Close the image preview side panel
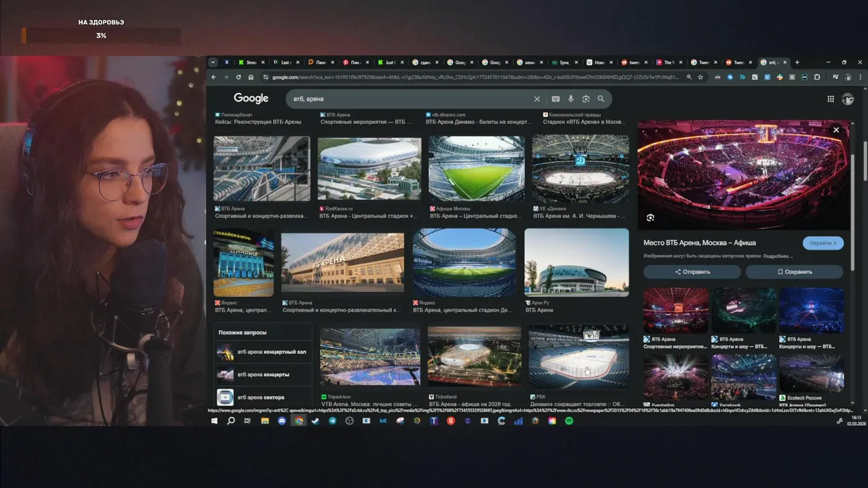 (836, 130)
